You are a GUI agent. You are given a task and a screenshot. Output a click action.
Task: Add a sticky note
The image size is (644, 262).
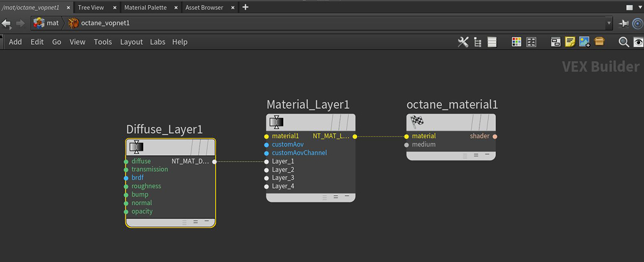tap(570, 42)
